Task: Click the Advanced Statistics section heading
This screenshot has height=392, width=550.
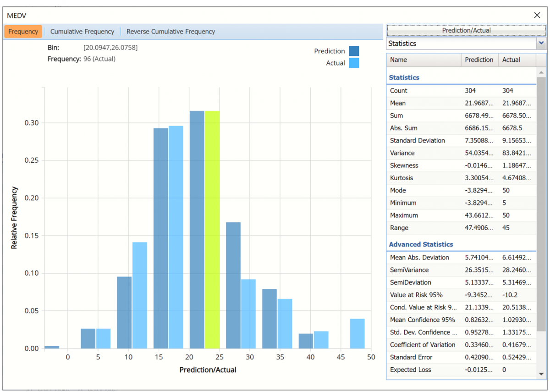Action: 421,244
